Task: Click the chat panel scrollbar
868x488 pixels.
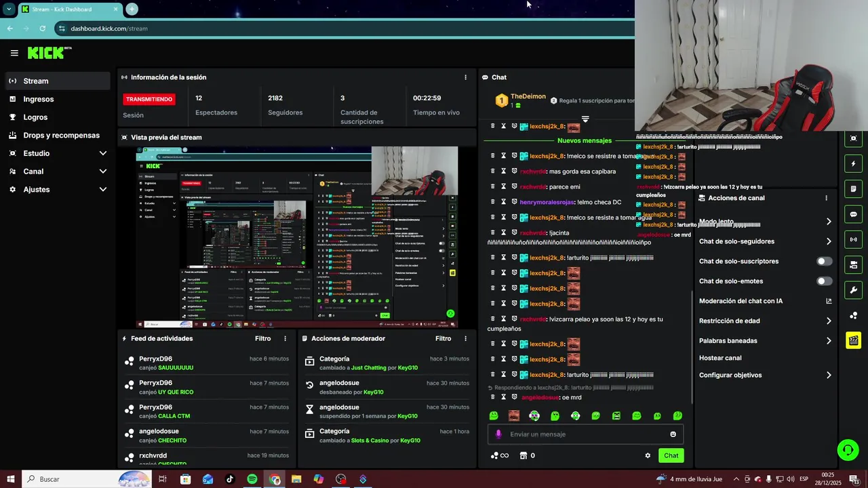Action: click(x=691, y=346)
